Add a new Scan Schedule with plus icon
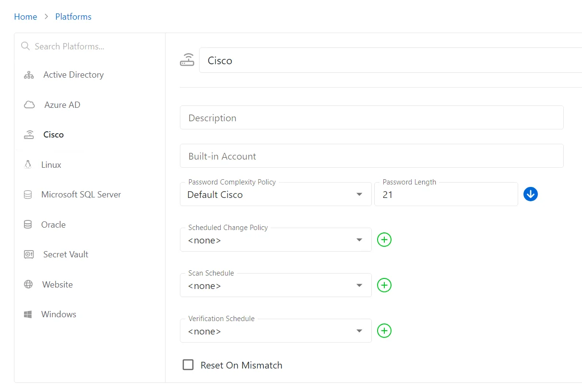 point(384,285)
